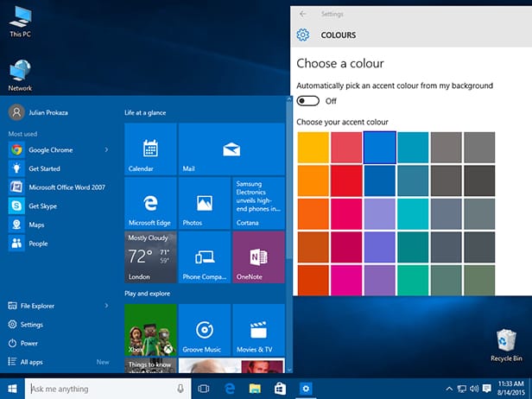
Task: Select selected blue accent swatch in top row
Action: pos(380,148)
